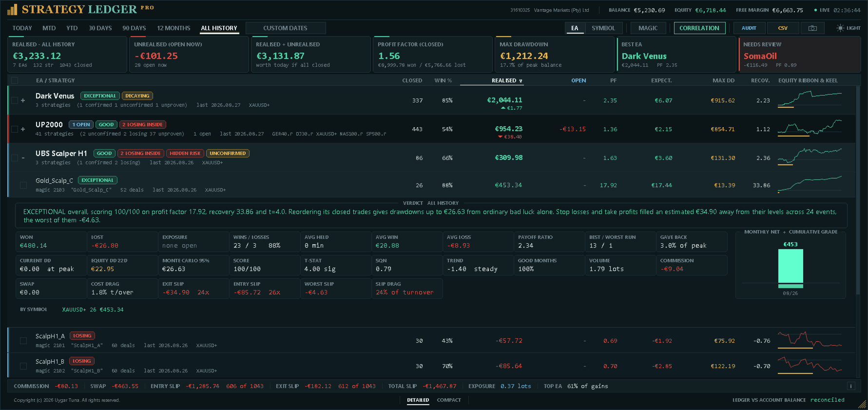Open the Custom Dates range picker

point(286,28)
